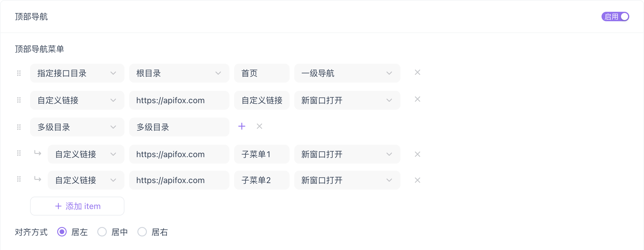Image resolution: width=644 pixels, height=250 pixels.
Task: Click the 添加 item button
Action: click(77, 206)
